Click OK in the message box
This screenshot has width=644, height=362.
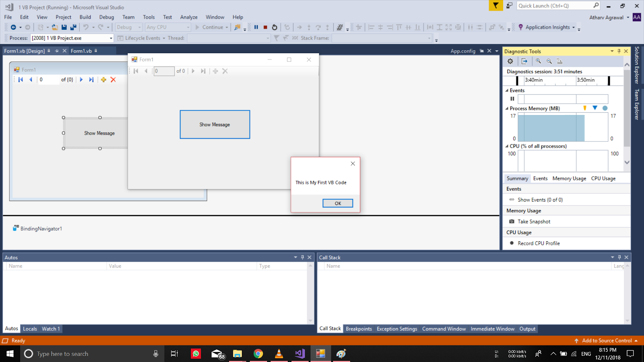338,204
